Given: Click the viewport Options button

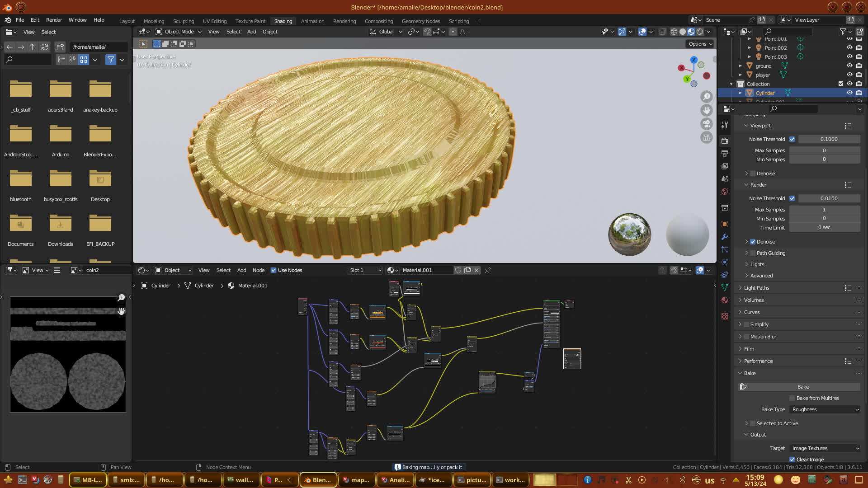Looking at the screenshot, I should [700, 44].
